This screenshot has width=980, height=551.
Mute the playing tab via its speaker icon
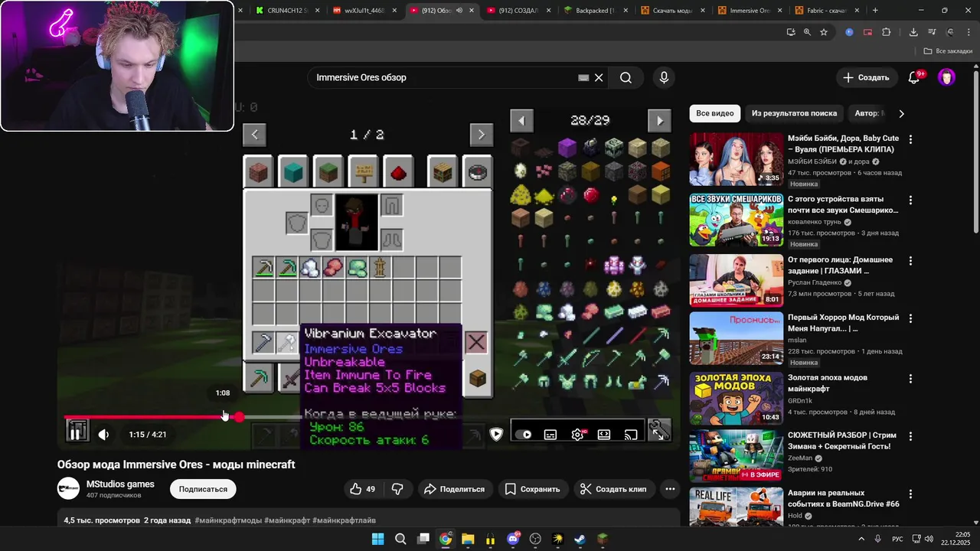point(459,11)
